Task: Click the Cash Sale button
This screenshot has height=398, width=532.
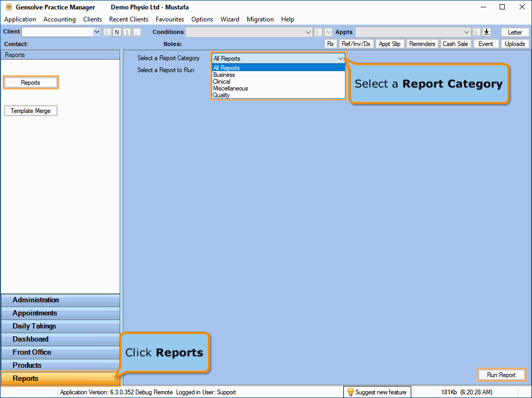Action: (x=455, y=44)
